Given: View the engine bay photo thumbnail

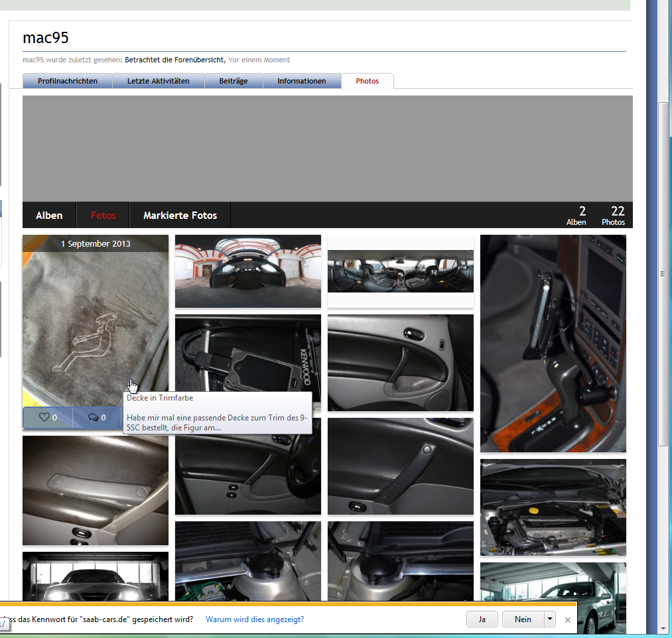Looking at the screenshot, I should [x=553, y=507].
